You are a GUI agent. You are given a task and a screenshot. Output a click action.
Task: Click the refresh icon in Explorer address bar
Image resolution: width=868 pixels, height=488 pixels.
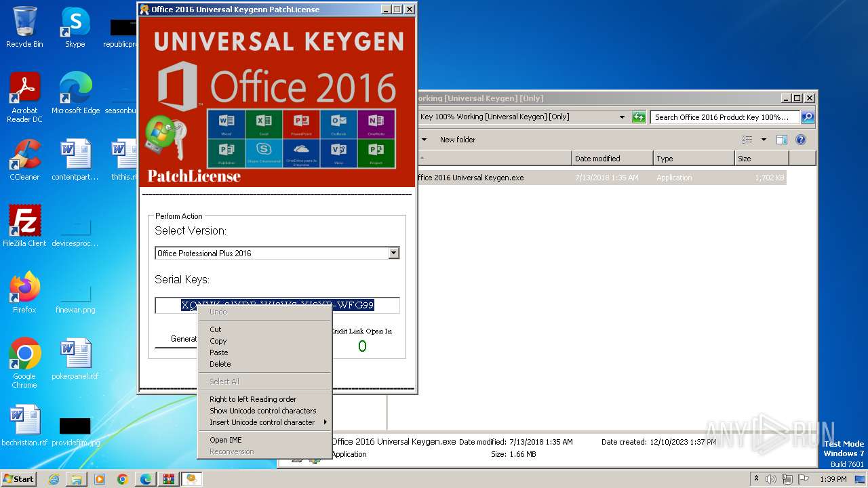(639, 117)
